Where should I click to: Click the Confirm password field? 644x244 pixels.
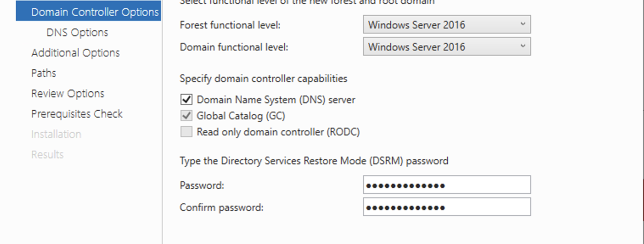(446, 207)
